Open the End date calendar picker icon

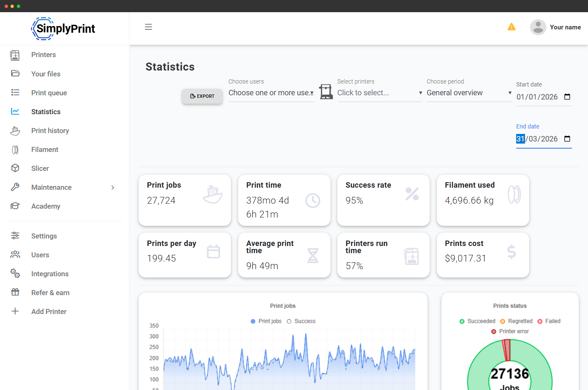coord(567,139)
